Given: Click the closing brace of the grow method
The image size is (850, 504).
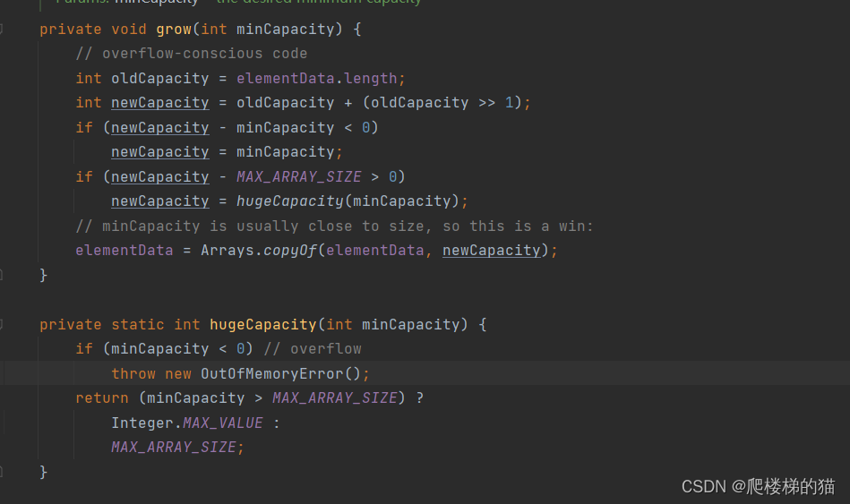Looking at the screenshot, I should 43,276.
